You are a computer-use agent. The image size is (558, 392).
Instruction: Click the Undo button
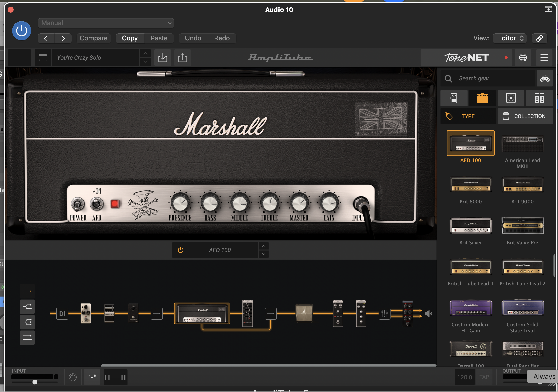193,38
